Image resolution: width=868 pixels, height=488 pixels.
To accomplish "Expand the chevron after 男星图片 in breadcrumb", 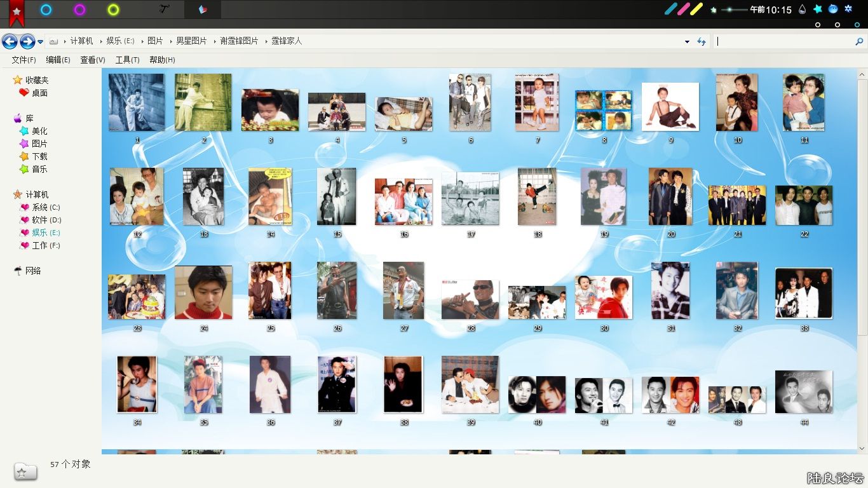I will click(x=214, y=41).
